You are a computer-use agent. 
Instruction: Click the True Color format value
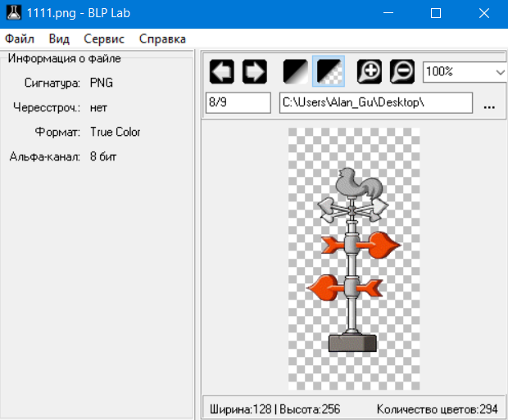pyautogui.click(x=115, y=132)
